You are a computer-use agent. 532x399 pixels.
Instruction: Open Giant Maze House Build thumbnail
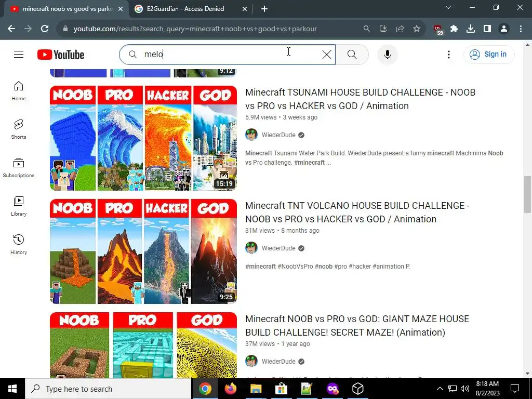pos(143,345)
